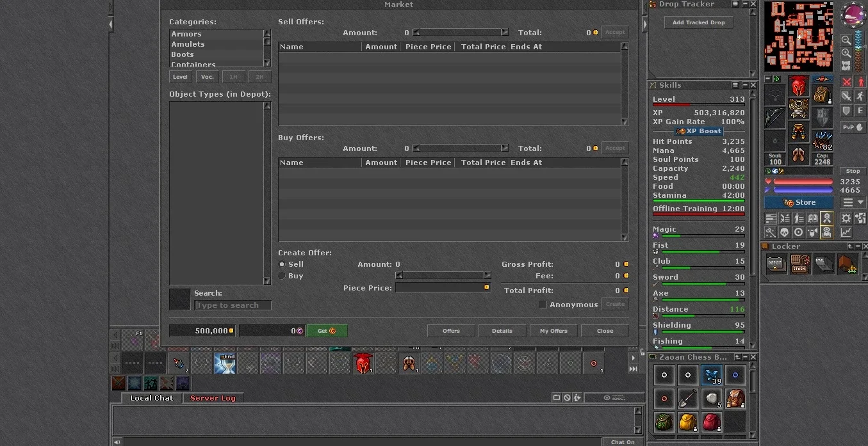Click the Categories list down arrow

tap(267, 63)
